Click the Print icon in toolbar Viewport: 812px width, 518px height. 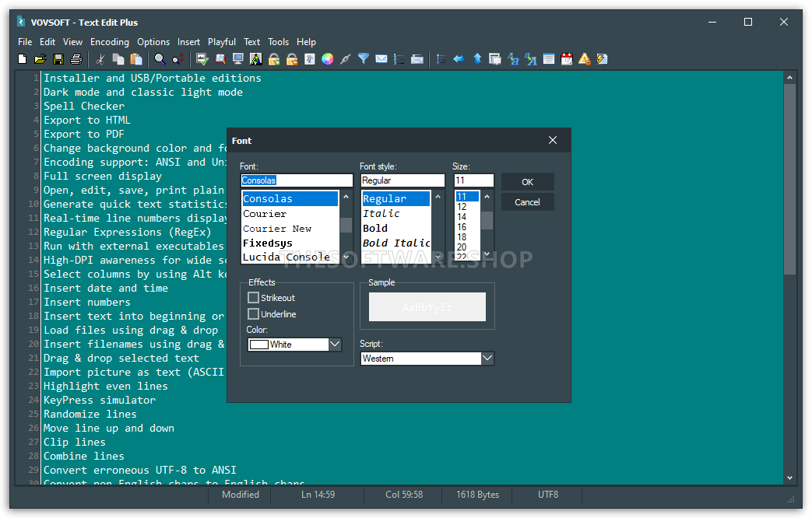pos(76,59)
